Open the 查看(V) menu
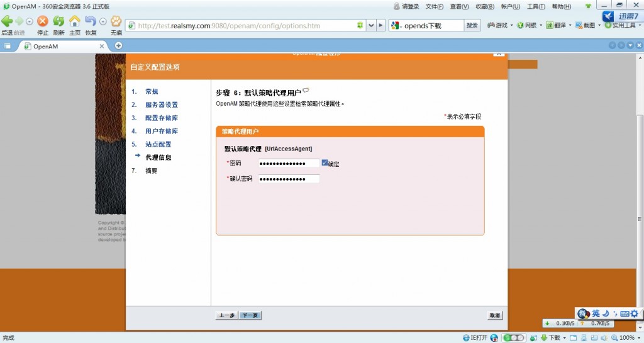 (x=459, y=6)
